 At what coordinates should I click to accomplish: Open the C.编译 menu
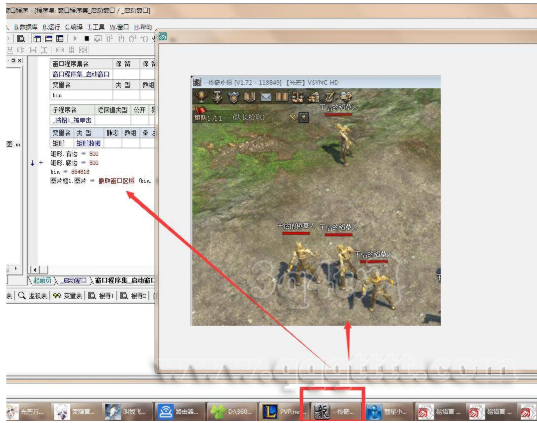tap(74, 27)
